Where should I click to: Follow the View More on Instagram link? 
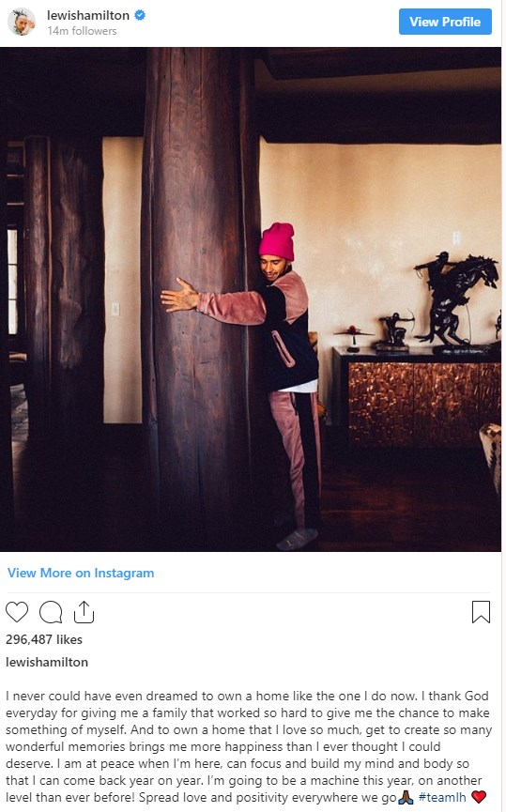pyautogui.click(x=81, y=573)
